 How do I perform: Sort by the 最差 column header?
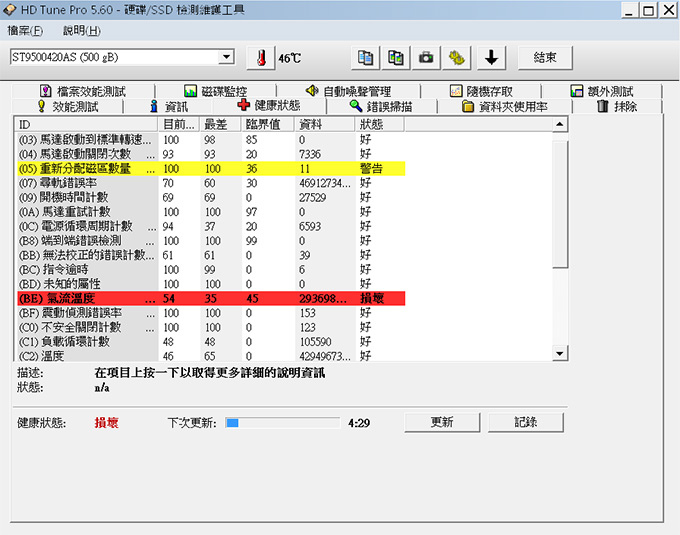[220, 124]
